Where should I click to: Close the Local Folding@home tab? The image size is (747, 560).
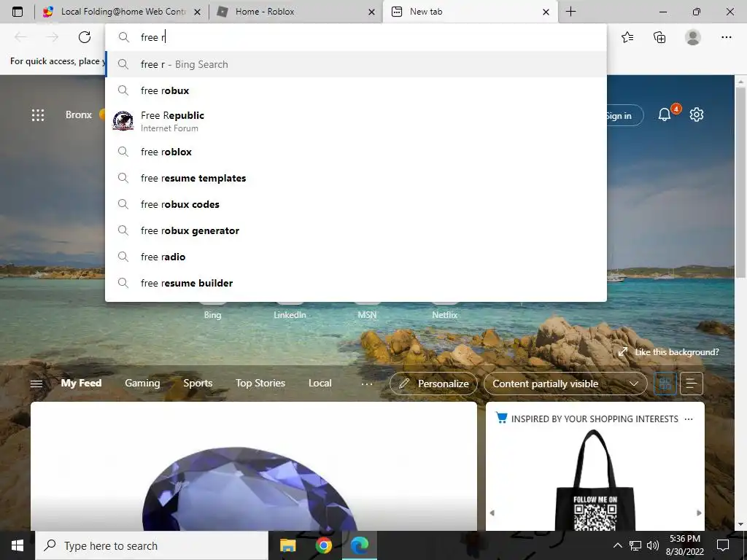tap(197, 12)
